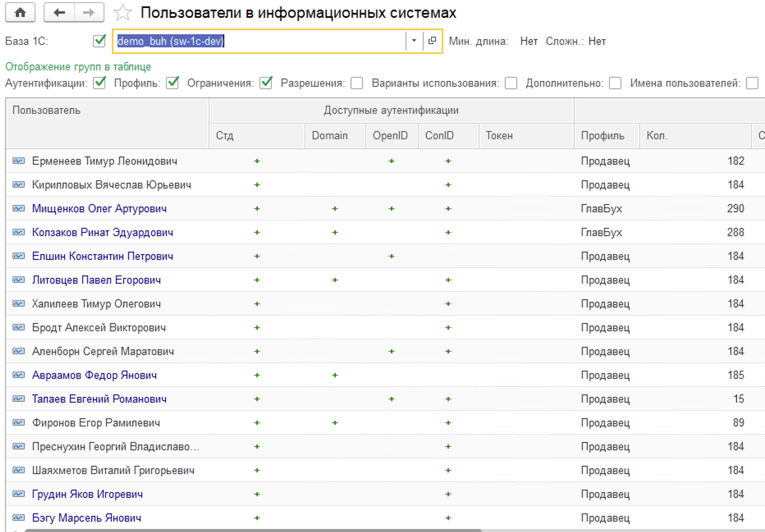Screen dimensions: 765x532
Task: Go back with the left arrow button
Action: (59, 13)
